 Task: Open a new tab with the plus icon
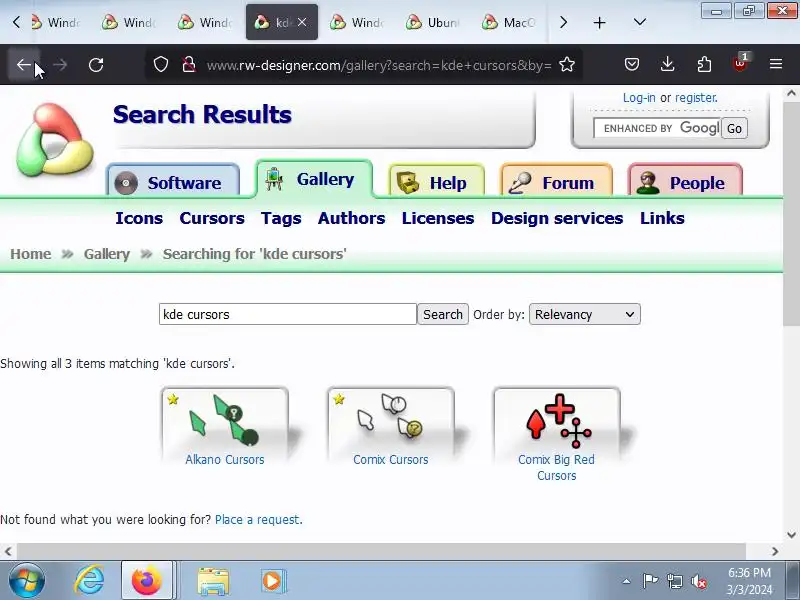tap(599, 22)
